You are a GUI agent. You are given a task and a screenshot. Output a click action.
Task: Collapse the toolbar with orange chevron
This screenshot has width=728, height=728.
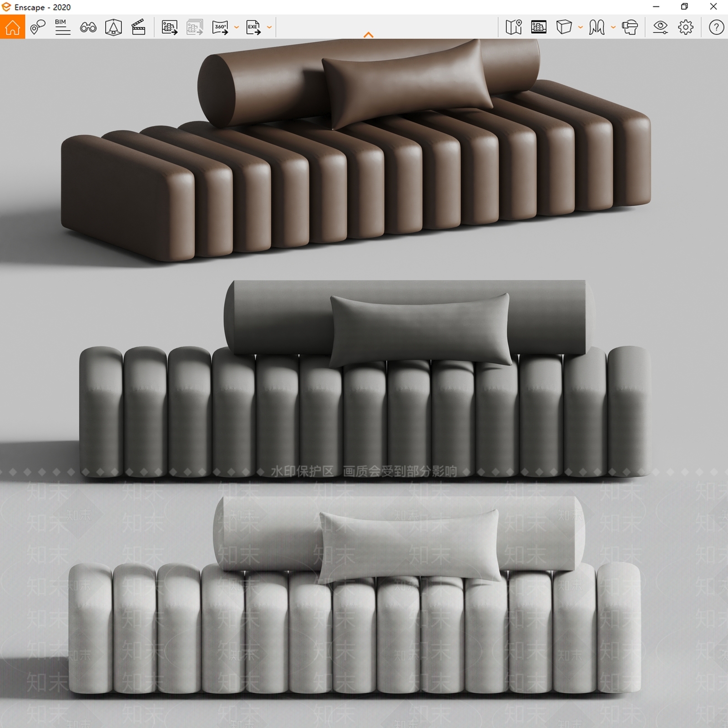369,35
